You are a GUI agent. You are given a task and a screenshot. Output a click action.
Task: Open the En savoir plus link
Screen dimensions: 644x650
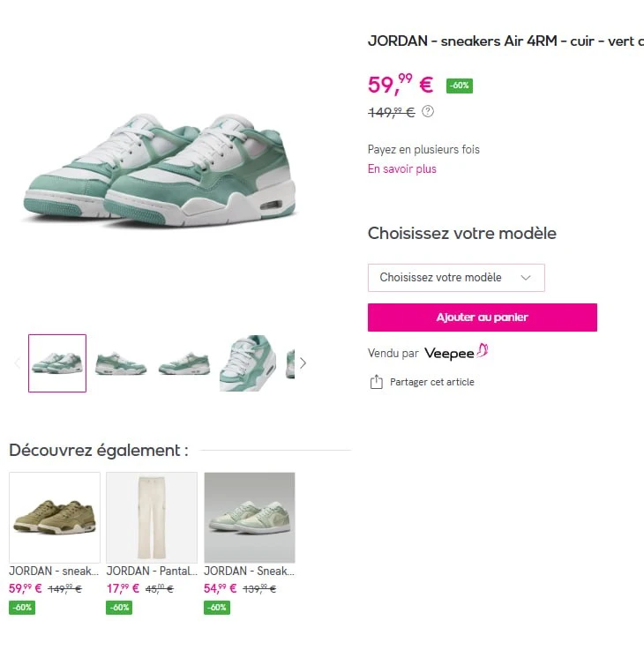[401, 169]
